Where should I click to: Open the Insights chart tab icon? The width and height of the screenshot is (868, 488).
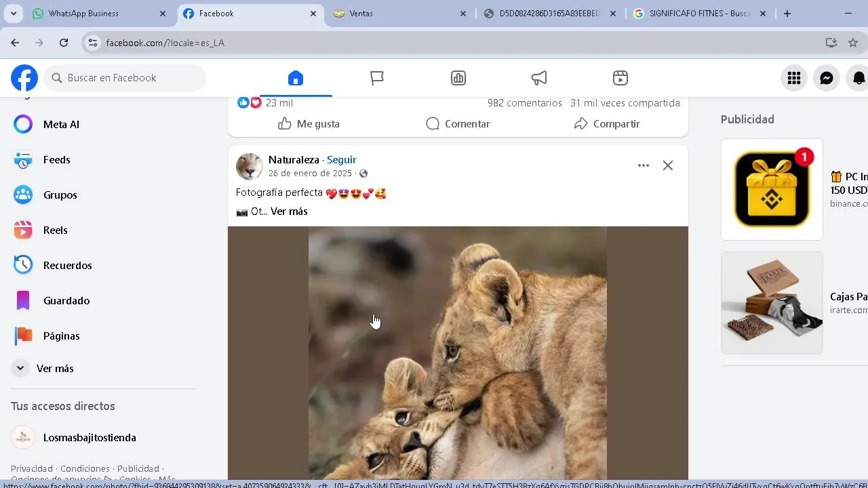[458, 78]
